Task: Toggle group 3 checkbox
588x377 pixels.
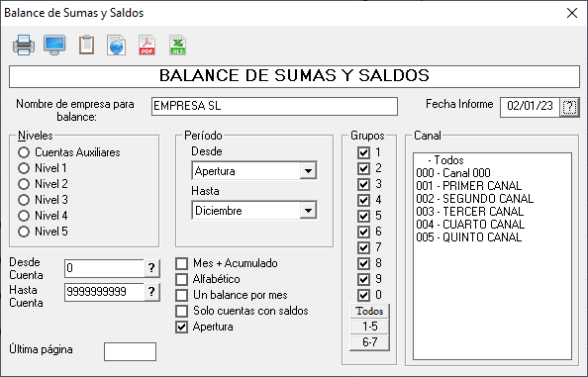Action: pyautogui.click(x=363, y=184)
